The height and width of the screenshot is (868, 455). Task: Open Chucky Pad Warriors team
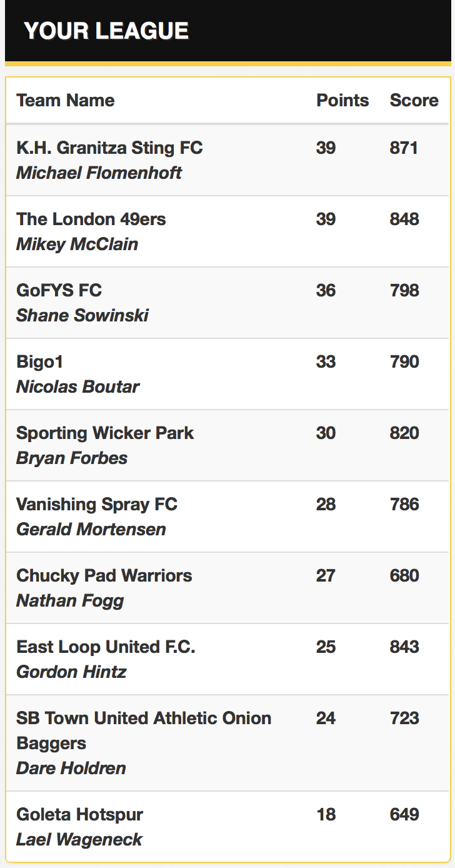pos(104,576)
